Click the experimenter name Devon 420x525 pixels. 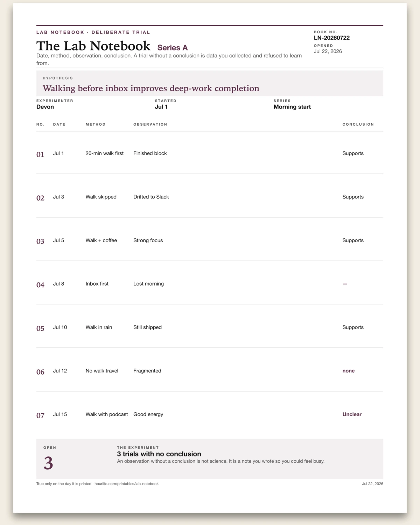(45, 107)
